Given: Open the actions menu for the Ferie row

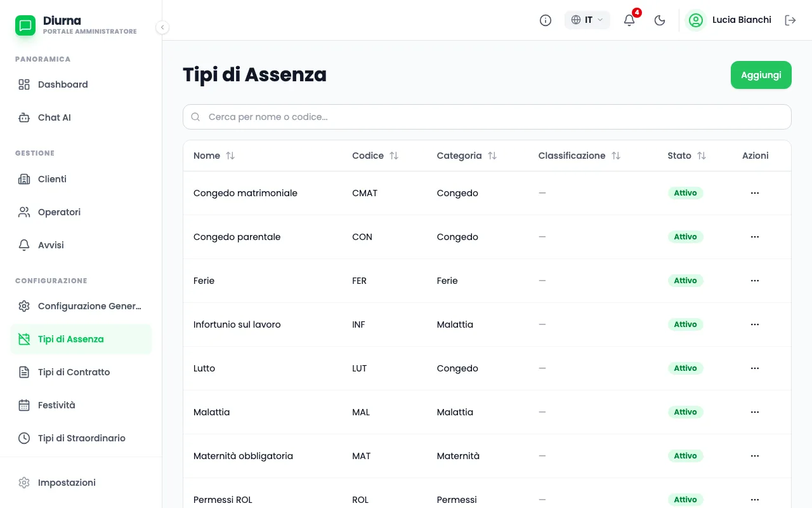Looking at the screenshot, I should pyautogui.click(x=755, y=281).
